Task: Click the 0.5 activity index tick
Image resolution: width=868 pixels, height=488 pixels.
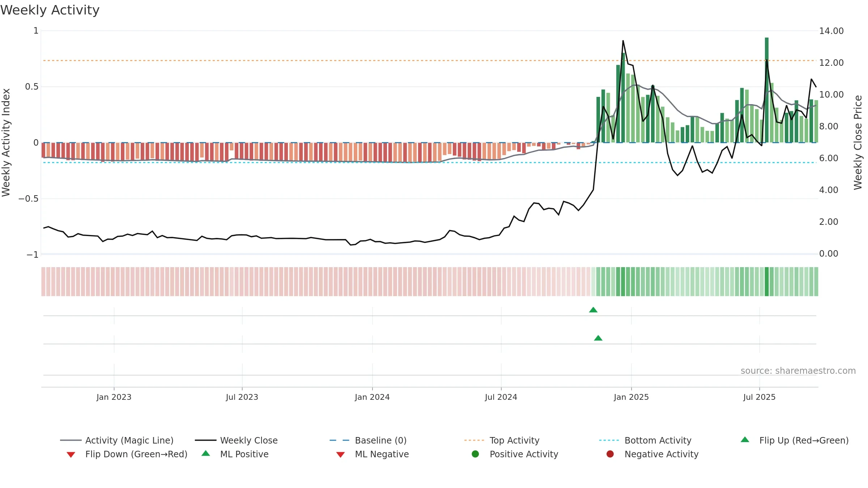Action: (x=31, y=87)
